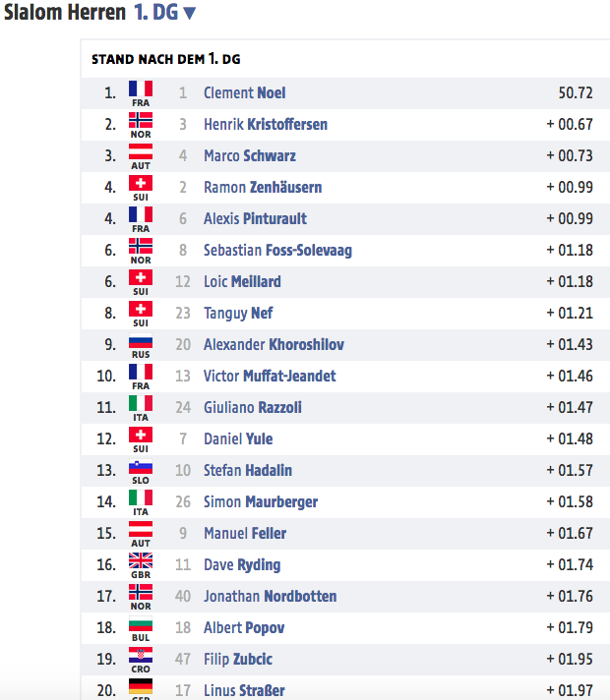Click the Bulgarian flag beside Albert Popov
This screenshot has width=610, height=700.
141,623
